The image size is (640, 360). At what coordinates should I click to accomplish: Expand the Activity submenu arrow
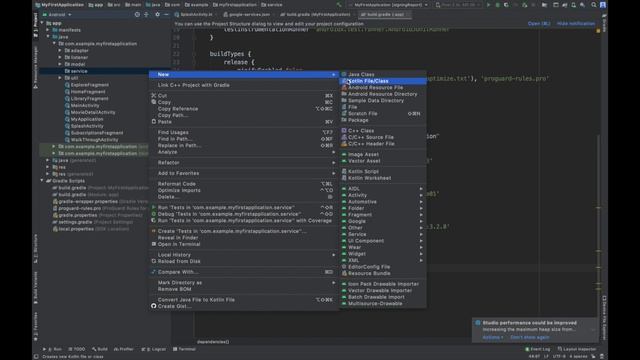tap(421, 195)
